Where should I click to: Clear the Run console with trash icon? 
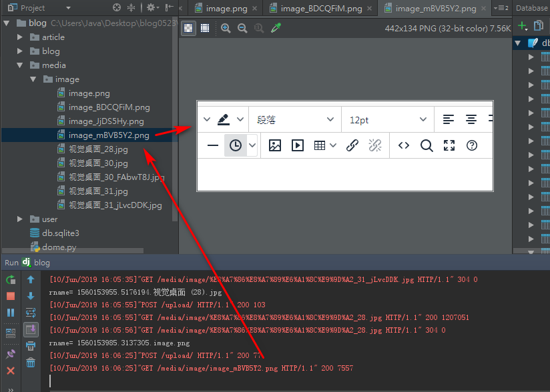(31, 361)
